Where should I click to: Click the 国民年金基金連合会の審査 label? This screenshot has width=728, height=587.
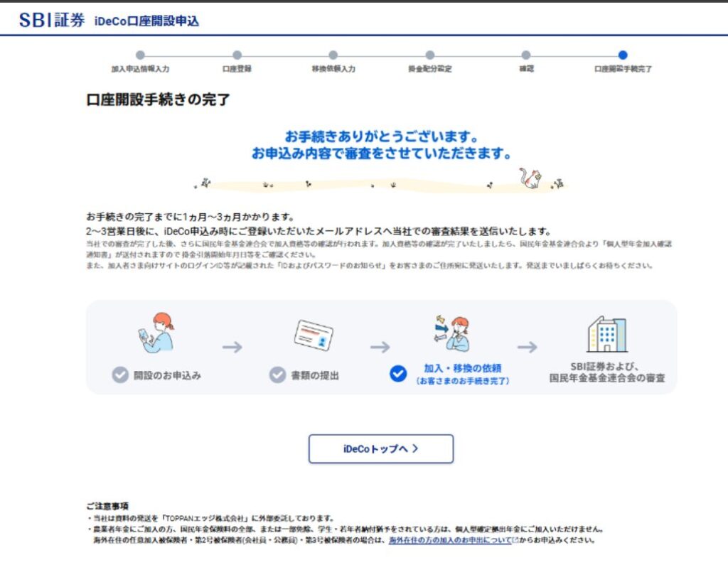coord(607,378)
